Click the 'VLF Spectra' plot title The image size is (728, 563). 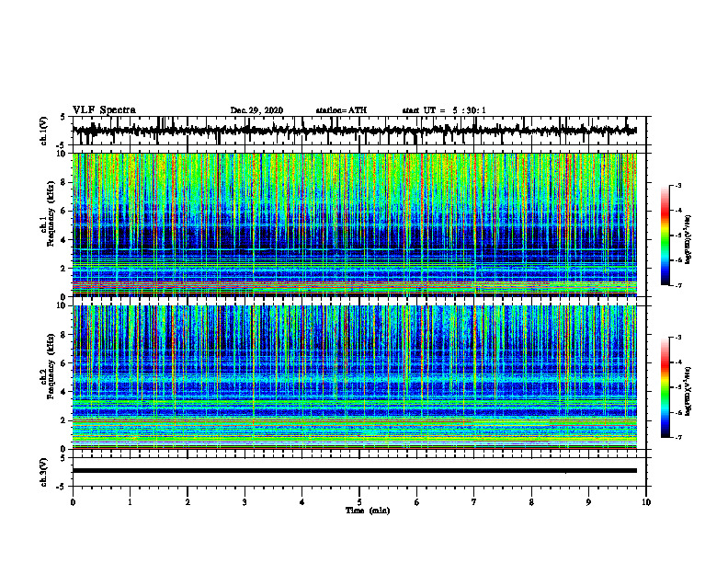104,110
